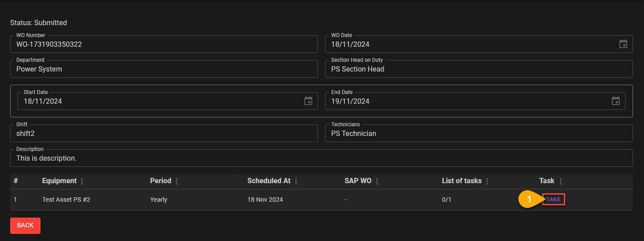Click the Shift field containing shift2
The height and width of the screenshot is (241, 644).
click(x=163, y=133)
